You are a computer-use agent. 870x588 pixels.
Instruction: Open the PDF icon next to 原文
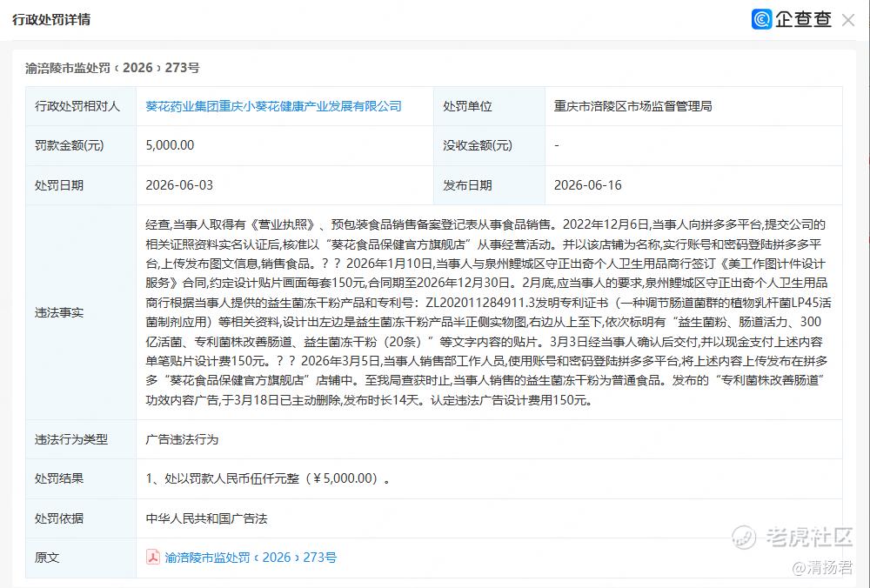pyautogui.click(x=152, y=557)
